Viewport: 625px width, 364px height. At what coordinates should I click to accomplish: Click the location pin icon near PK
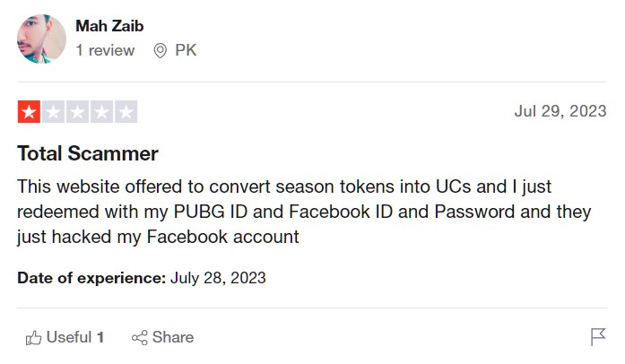click(x=161, y=50)
